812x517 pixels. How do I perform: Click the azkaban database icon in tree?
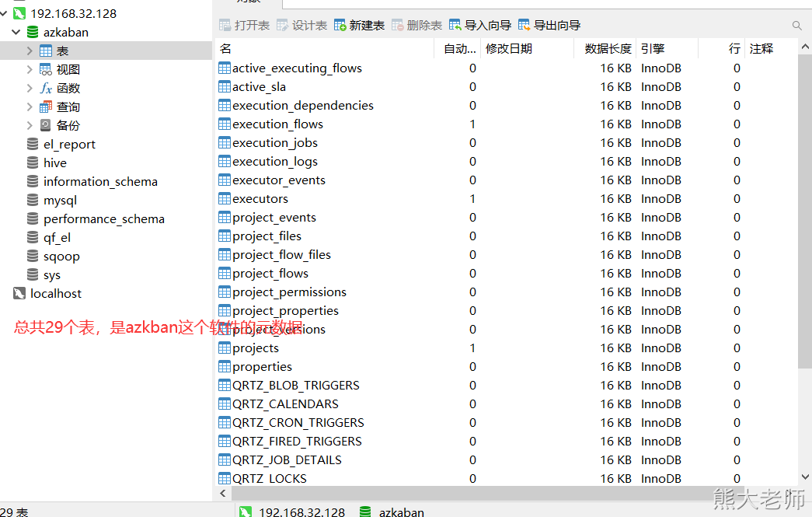(x=33, y=32)
